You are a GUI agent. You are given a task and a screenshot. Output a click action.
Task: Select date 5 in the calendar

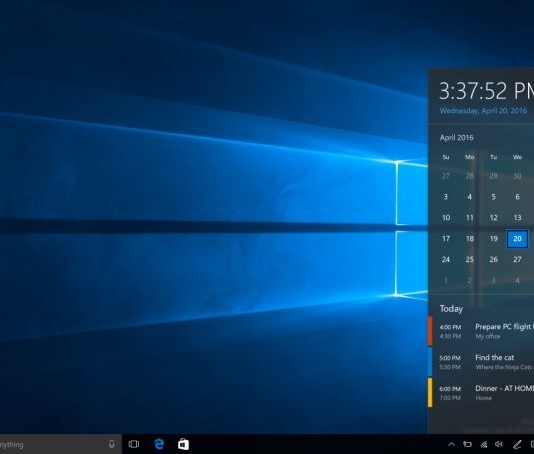pos(493,197)
